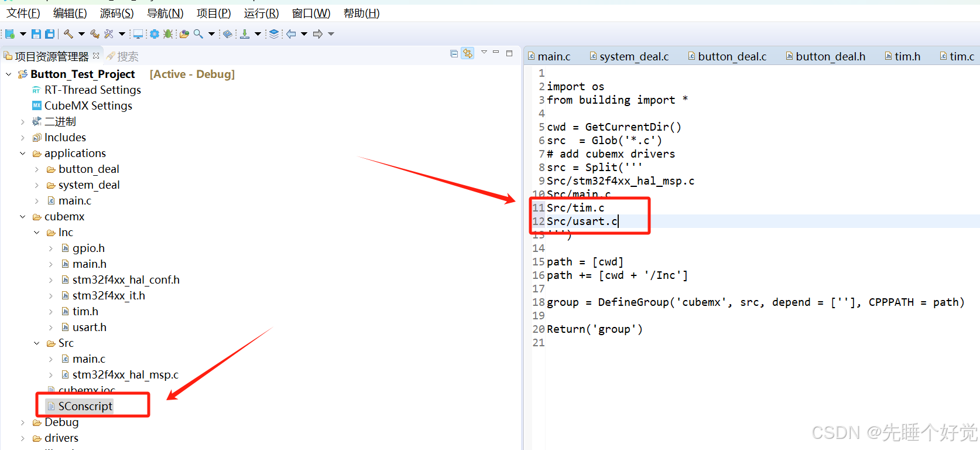The height and width of the screenshot is (450, 980).
Task: Open CubeMX Settings entry
Action: point(88,105)
